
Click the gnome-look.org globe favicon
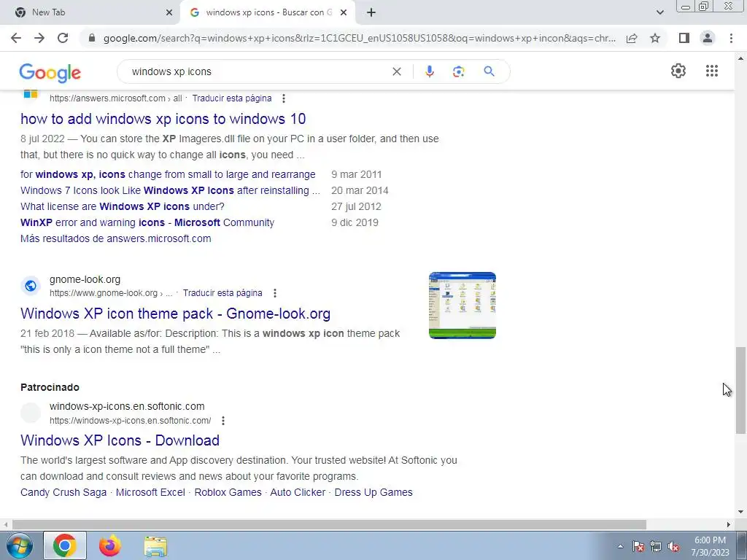31,286
